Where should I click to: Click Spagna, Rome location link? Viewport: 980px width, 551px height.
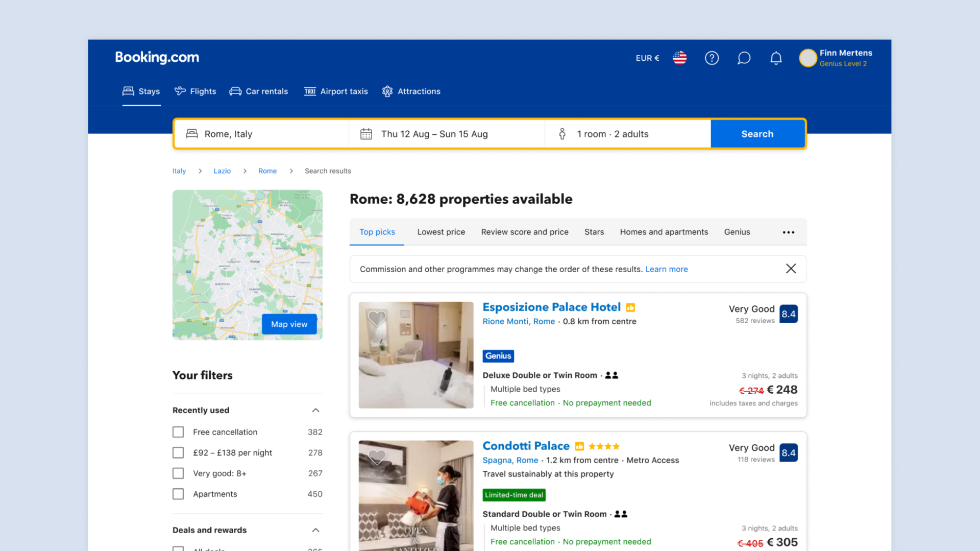coord(510,461)
